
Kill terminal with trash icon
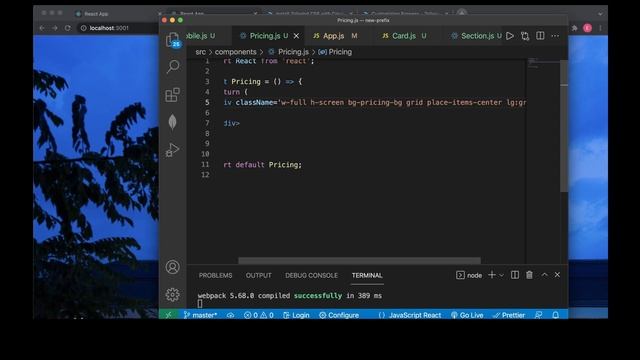coord(529,275)
